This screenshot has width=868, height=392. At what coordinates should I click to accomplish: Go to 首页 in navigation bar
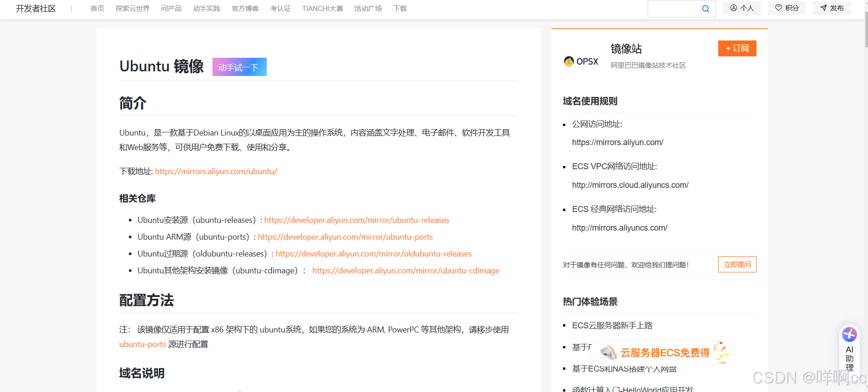pos(97,9)
